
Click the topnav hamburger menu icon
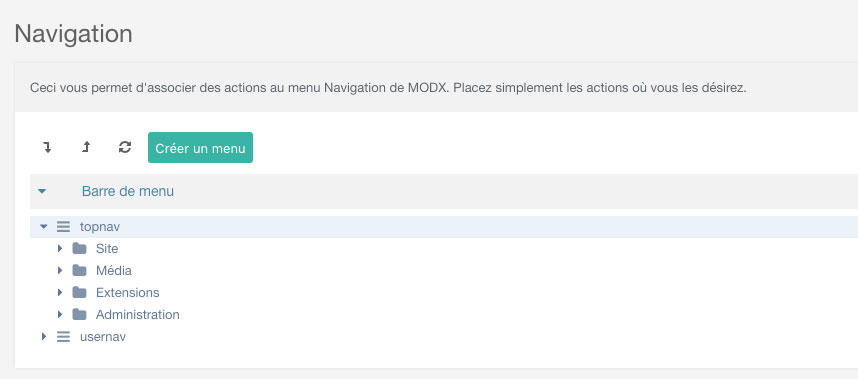pyautogui.click(x=63, y=227)
